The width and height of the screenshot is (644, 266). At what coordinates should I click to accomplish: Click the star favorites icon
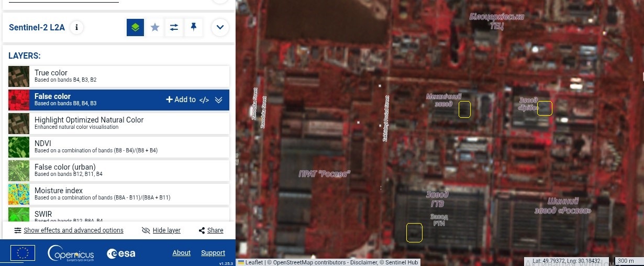(155, 27)
